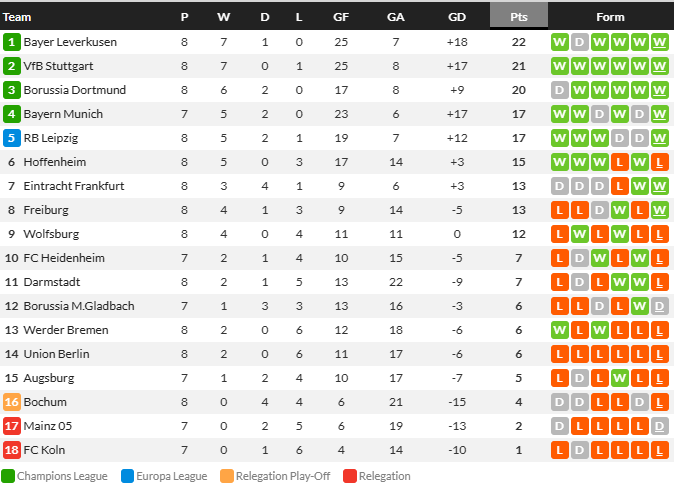
Task: Click Bayer Leverkusen's latest underlined W form badge
Action: click(660, 42)
